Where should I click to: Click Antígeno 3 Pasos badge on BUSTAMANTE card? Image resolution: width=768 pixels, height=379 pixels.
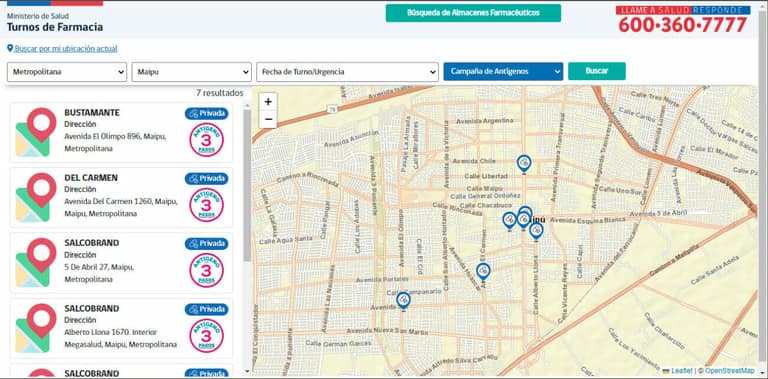[x=206, y=140]
